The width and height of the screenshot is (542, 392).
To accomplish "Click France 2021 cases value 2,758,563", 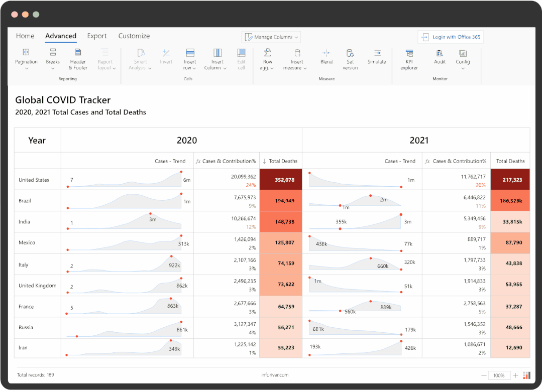I will point(474,304).
